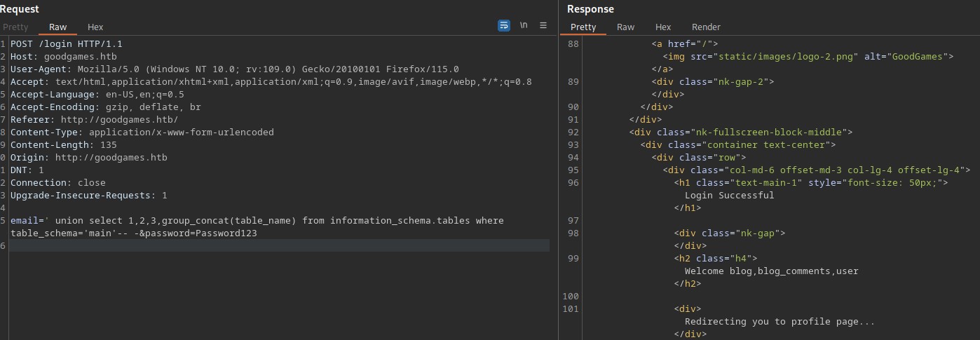Click the 'Referer: http://goodgames.htb/' line
The height and width of the screenshot is (340, 980).
point(95,119)
